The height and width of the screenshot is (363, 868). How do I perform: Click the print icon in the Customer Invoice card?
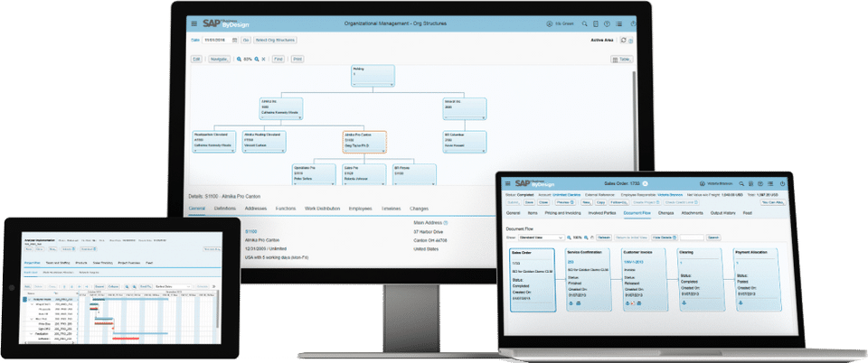click(639, 303)
